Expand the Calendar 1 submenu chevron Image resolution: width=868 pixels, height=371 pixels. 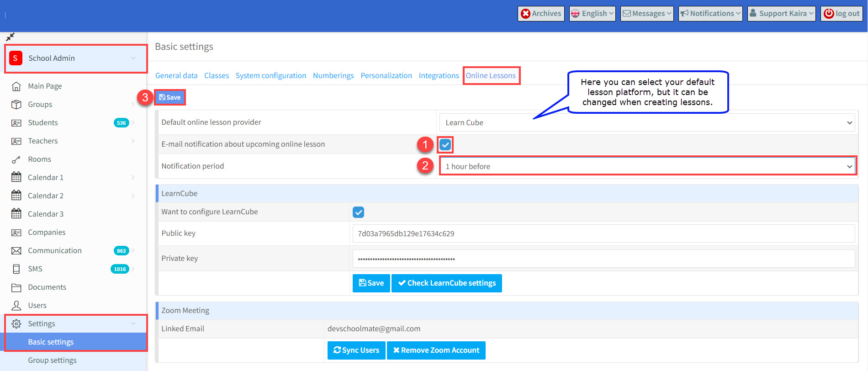pos(133,177)
